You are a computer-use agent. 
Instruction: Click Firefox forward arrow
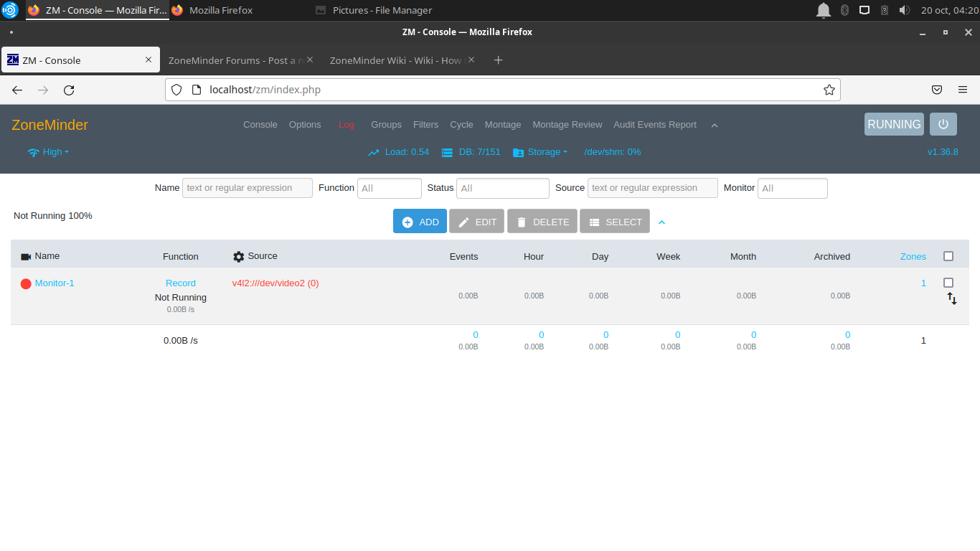click(43, 90)
